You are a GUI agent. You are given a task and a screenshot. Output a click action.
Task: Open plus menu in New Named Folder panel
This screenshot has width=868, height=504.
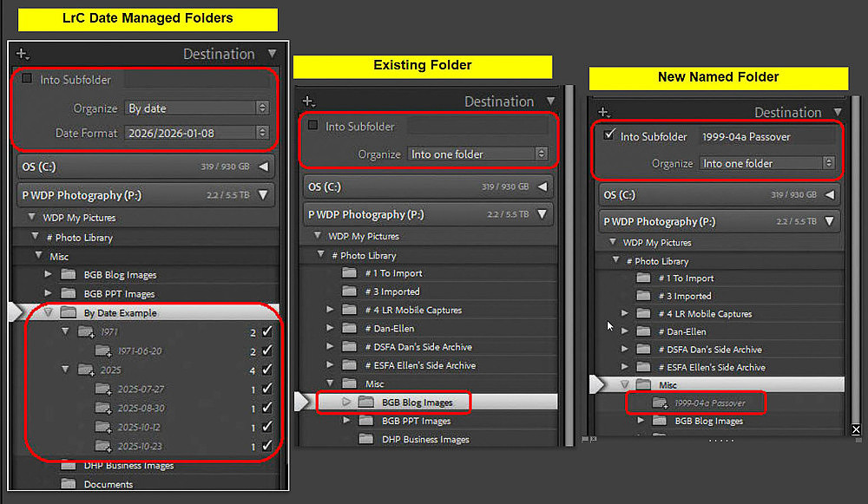[604, 112]
